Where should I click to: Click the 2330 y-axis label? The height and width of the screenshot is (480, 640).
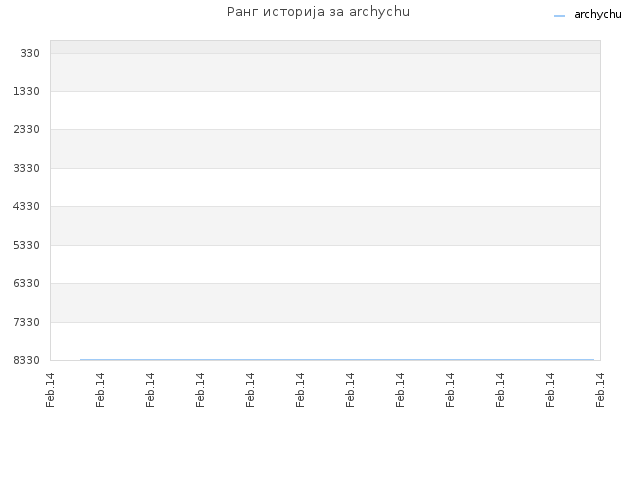(x=26, y=129)
